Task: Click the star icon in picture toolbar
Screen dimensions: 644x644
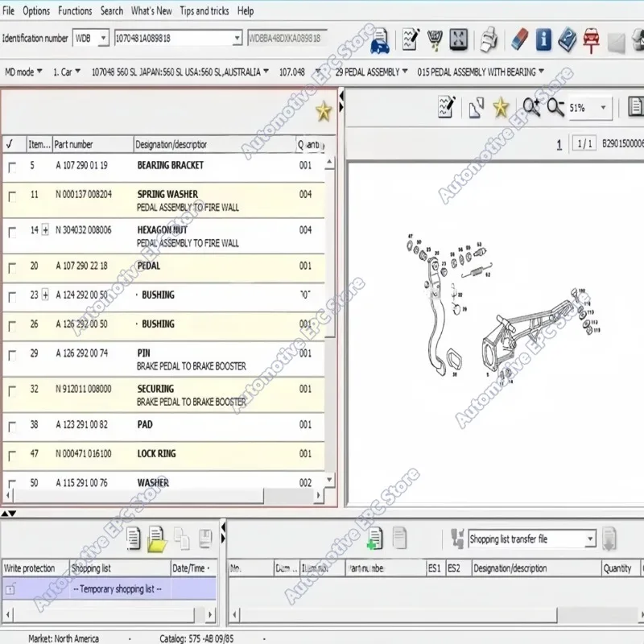Action: click(501, 108)
